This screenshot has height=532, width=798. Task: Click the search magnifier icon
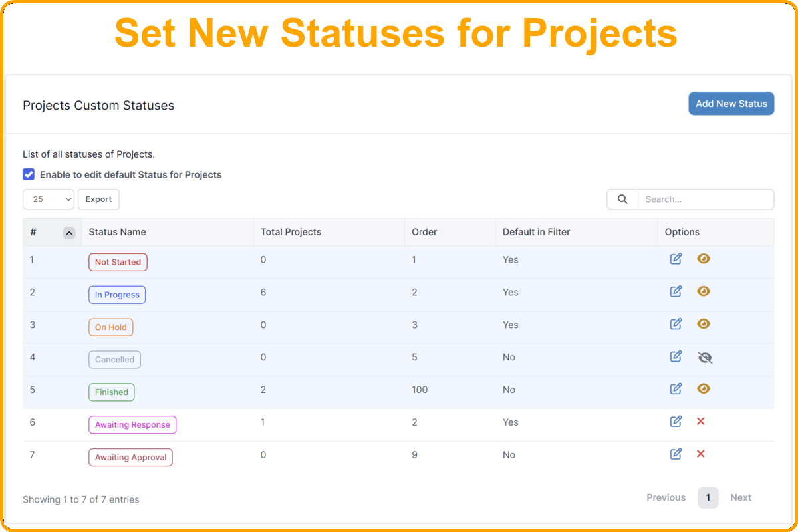tap(622, 199)
